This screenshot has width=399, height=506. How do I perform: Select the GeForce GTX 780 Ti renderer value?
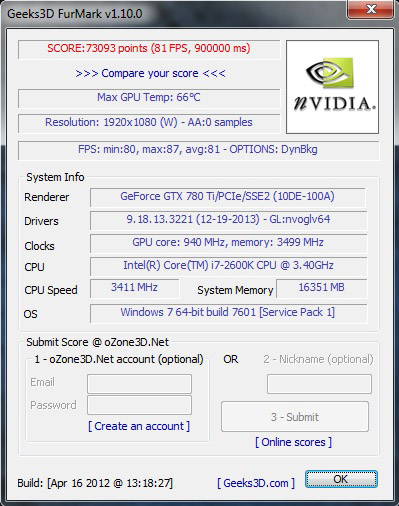[x=227, y=197]
